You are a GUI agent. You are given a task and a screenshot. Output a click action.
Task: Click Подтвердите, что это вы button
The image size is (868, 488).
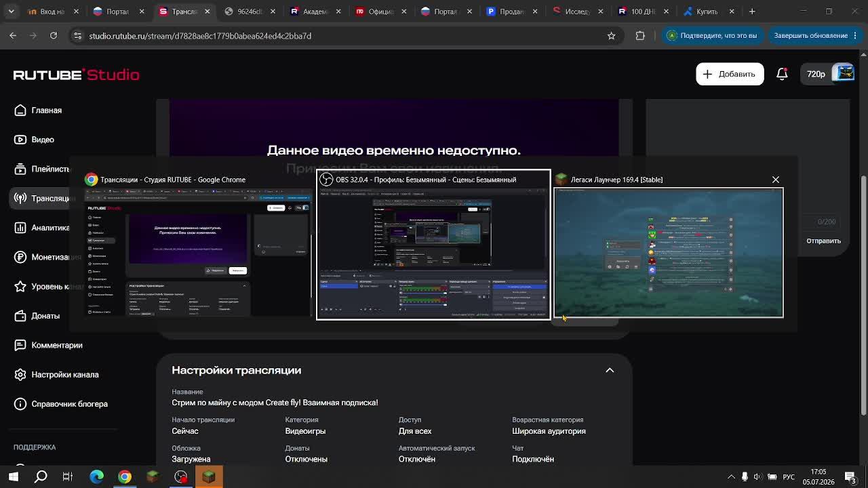713,35
